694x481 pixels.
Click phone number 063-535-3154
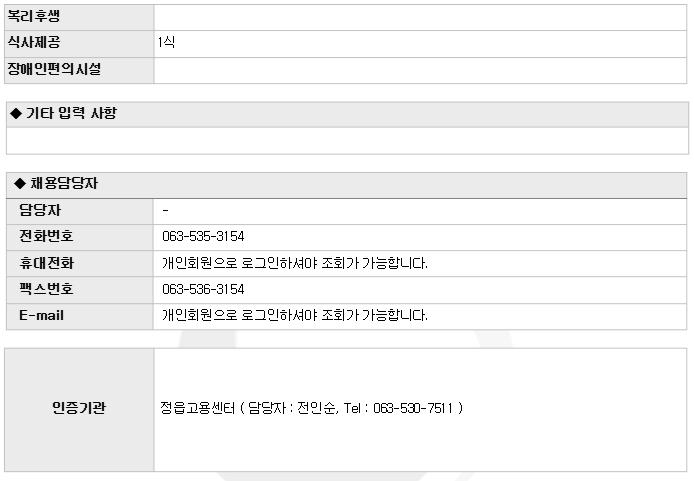pyautogui.click(x=203, y=236)
